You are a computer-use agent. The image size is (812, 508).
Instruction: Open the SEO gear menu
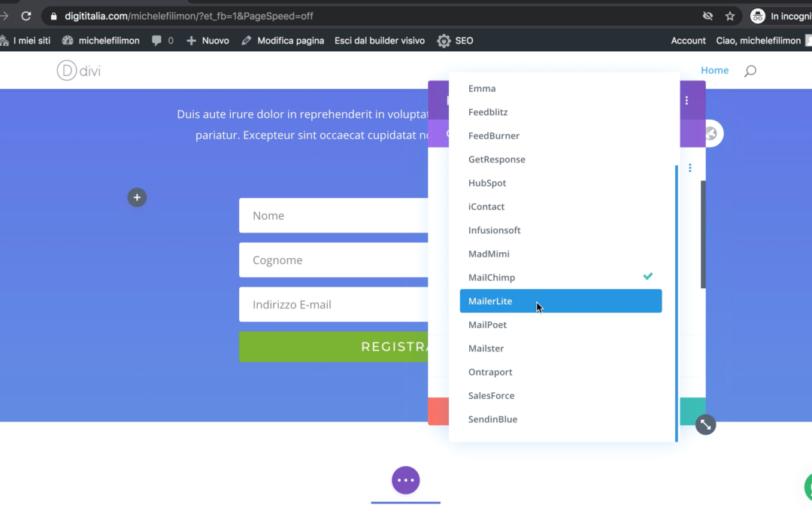coord(455,41)
